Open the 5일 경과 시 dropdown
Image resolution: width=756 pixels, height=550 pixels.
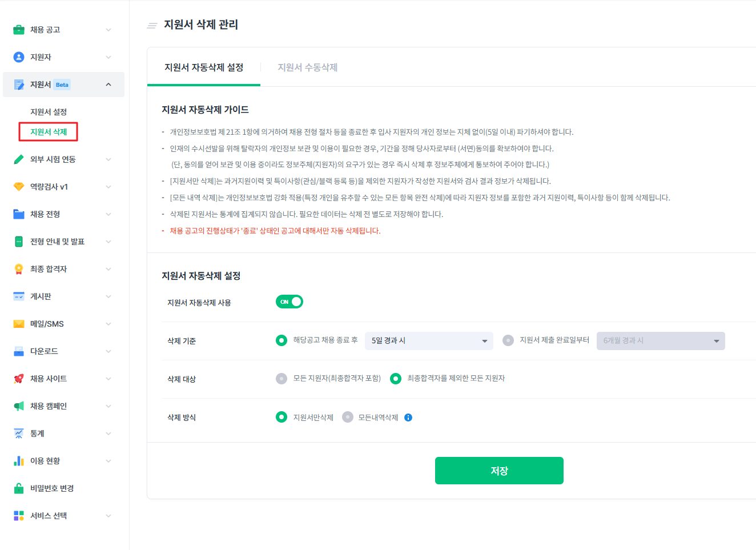[429, 341]
